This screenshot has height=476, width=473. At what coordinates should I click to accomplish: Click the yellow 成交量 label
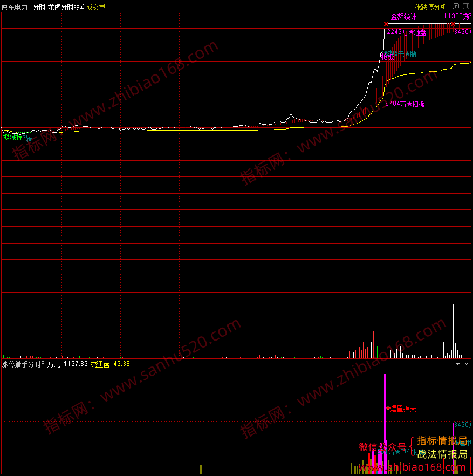[x=95, y=7]
